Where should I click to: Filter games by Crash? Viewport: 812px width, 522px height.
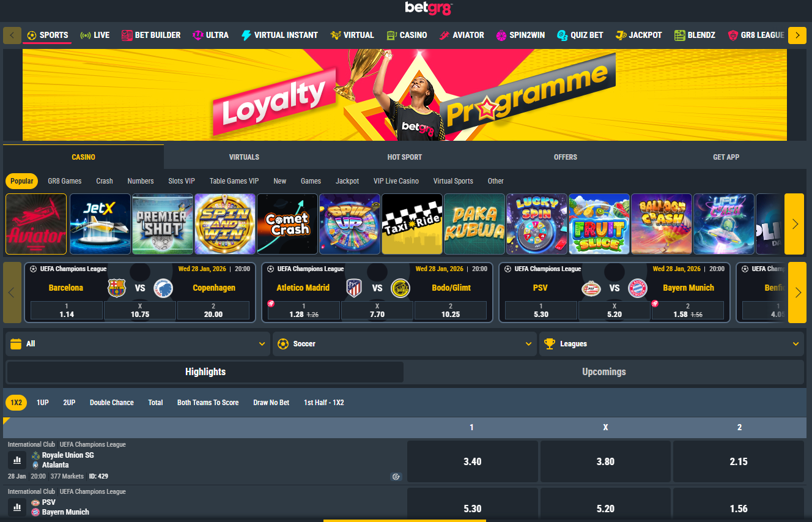(x=105, y=181)
